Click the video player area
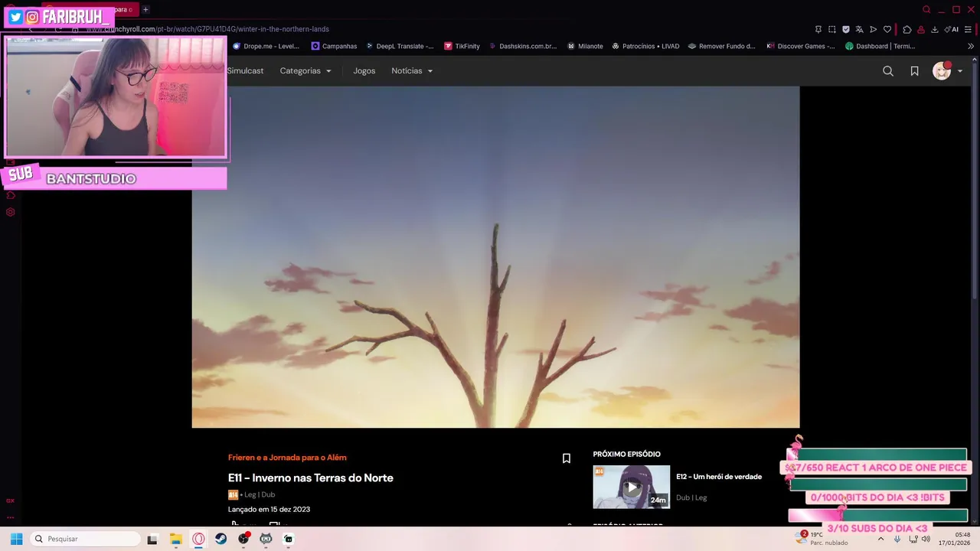 495,256
